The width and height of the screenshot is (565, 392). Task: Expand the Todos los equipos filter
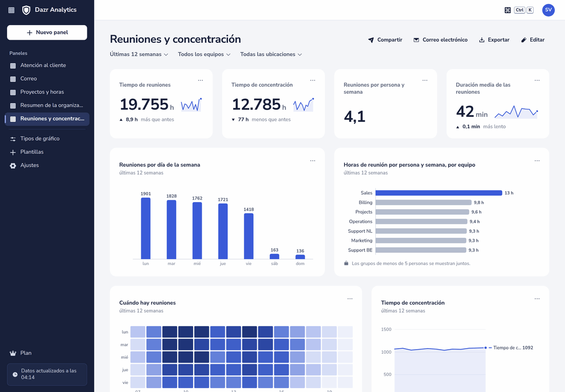coord(204,54)
